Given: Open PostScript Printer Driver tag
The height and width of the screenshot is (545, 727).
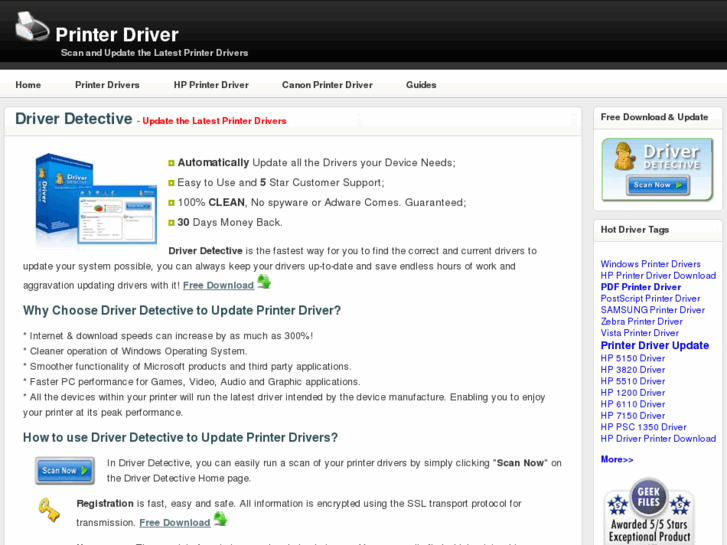Looking at the screenshot, I should tap(650, 299).
